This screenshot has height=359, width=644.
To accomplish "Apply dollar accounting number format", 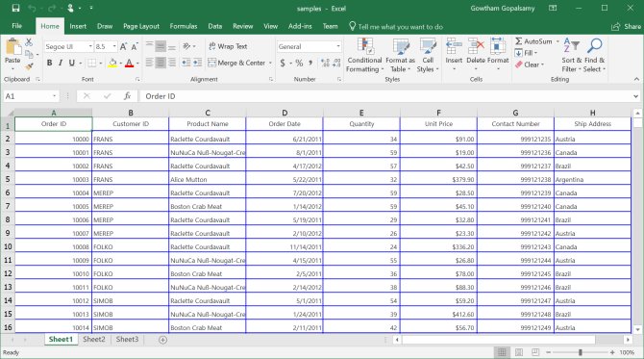I will 283,63.
